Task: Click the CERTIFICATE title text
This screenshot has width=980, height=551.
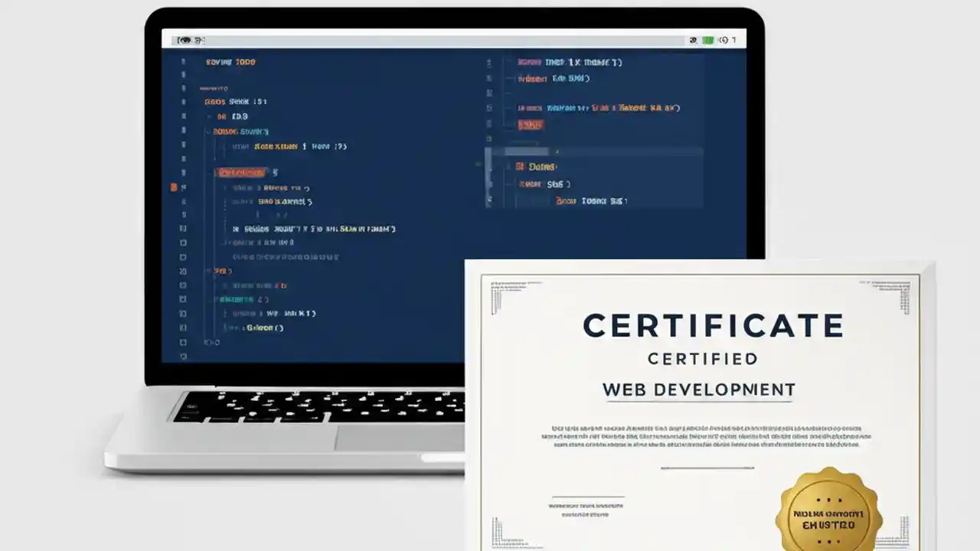Action: (x=712, y=325)
